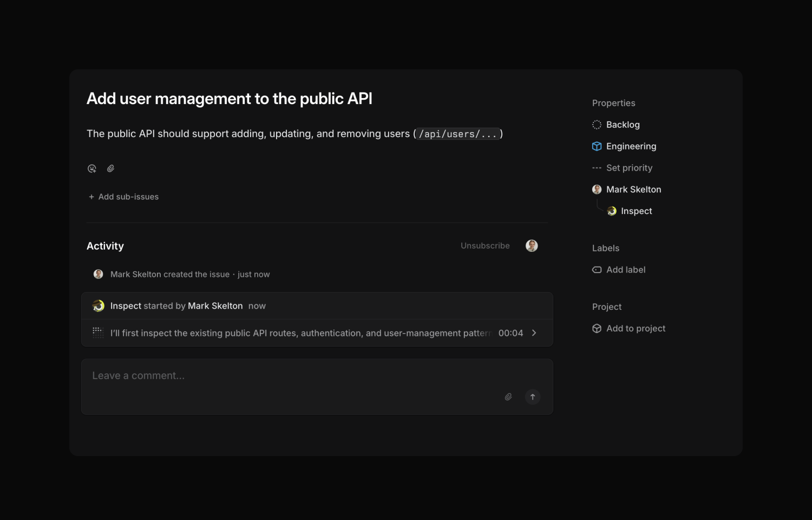The height and width of the screenshot is (520, 812).
Task: Open the Inspect delegate selector
Action: [x=630, y=211]
